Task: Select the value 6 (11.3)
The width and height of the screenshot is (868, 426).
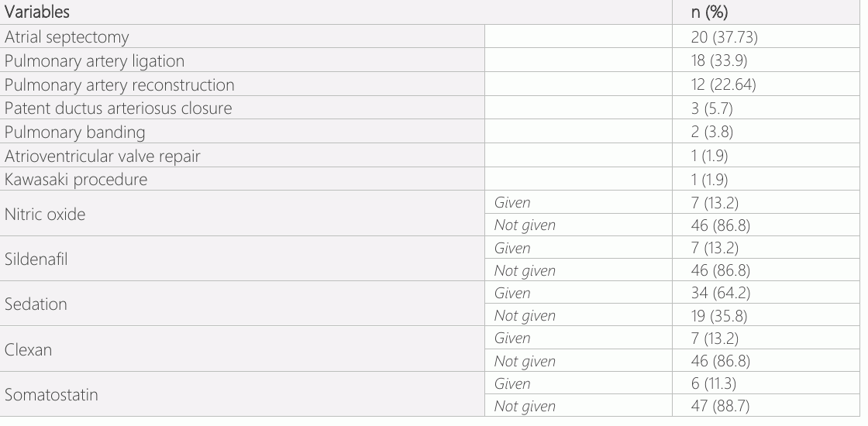Action: pyautogui.click(x=713, y=383)
